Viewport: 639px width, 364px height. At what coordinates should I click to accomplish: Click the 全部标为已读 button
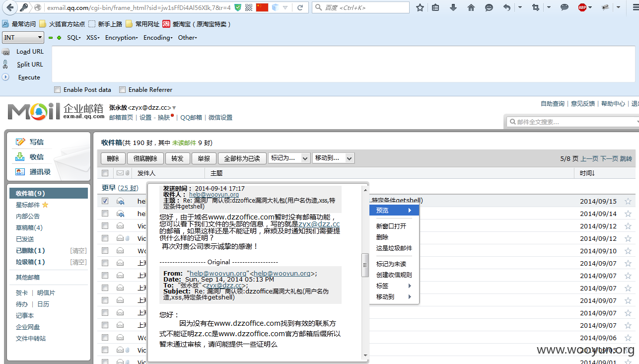(x=242, y=158)
